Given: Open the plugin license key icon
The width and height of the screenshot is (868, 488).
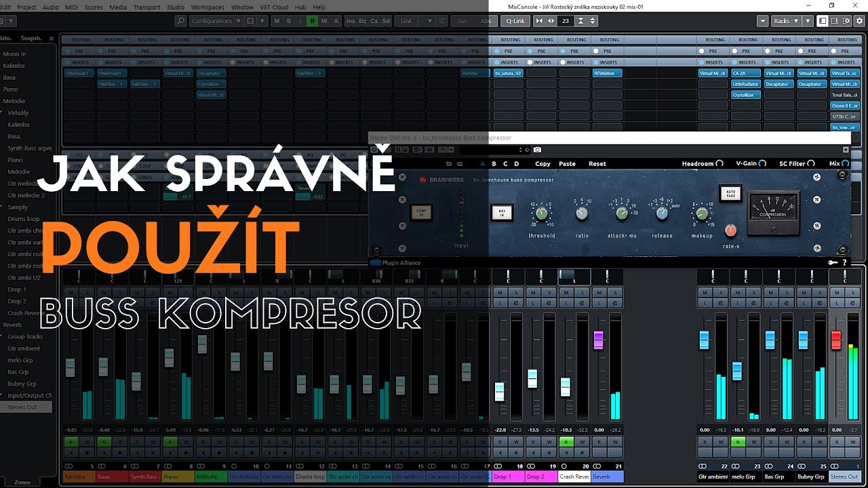Looking at the screenshot, I should [832, 262].
